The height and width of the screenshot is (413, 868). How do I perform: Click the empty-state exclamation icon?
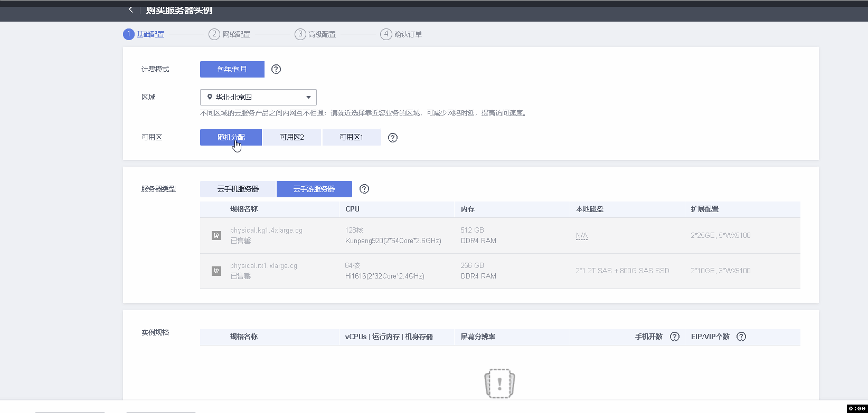(499, 383)
